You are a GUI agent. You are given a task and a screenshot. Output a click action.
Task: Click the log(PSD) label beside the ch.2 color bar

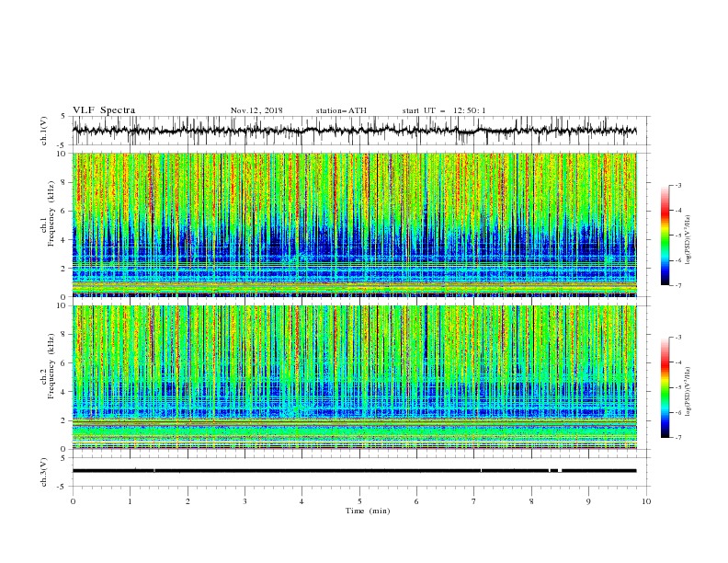(x=688, y=391)
